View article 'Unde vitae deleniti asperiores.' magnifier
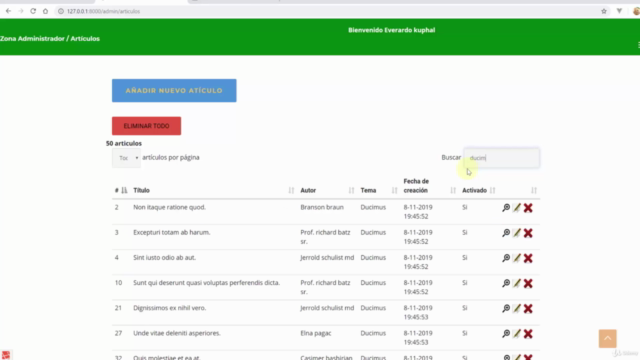Image resolution: width=640 pixels, height=360 pixels. (x=506, y=334)
